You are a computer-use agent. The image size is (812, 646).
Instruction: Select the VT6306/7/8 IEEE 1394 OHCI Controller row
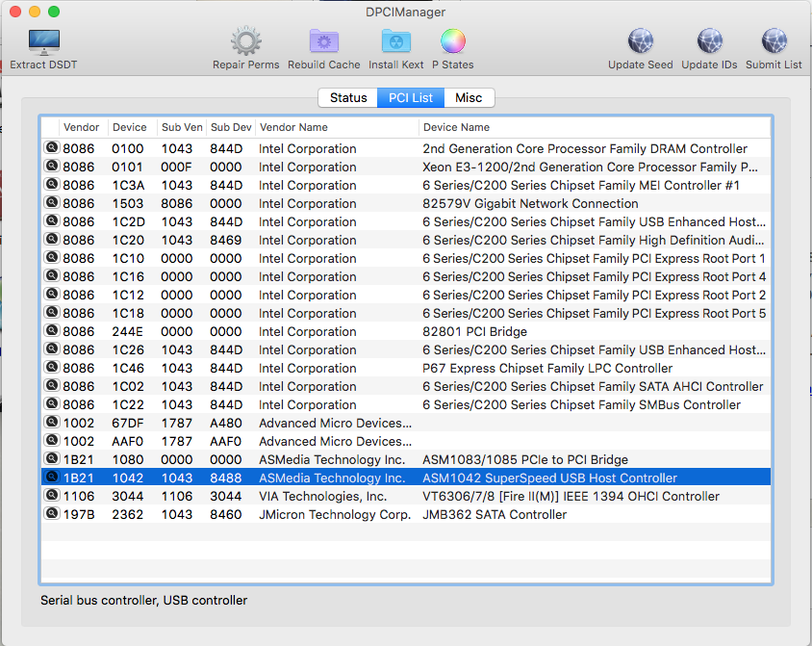click(x=571, y=497)
